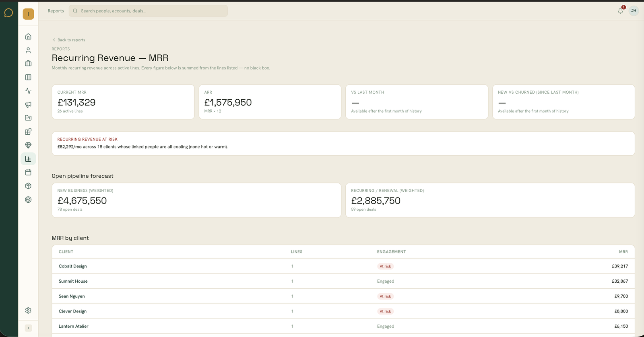Screen dimensions: 644x337
Task: Open the Sean Nguyen client row
Action: click(343, 296)
